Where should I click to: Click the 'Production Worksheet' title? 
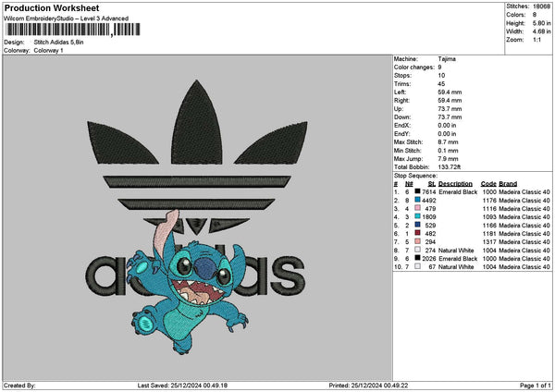point(52,8)
